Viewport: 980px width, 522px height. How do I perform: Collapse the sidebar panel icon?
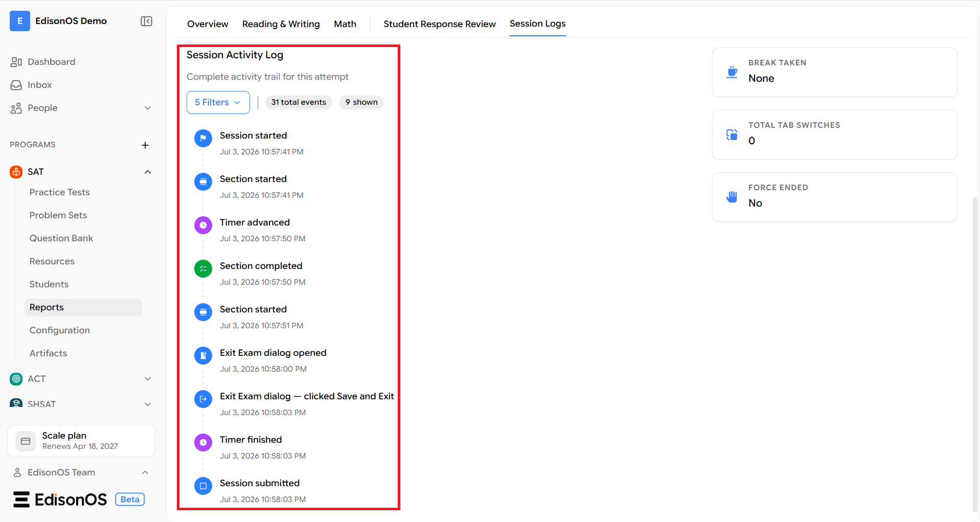(146, 21)
